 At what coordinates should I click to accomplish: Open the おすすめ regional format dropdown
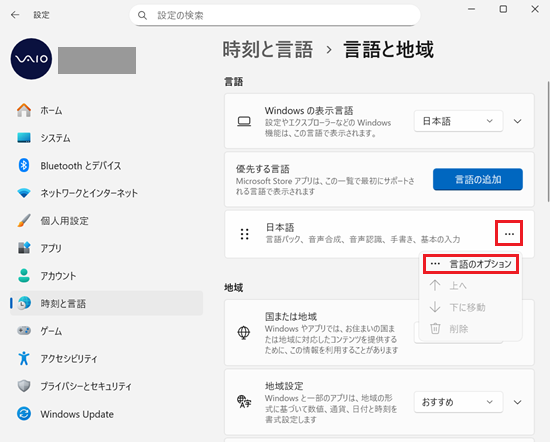coord(458,402)
